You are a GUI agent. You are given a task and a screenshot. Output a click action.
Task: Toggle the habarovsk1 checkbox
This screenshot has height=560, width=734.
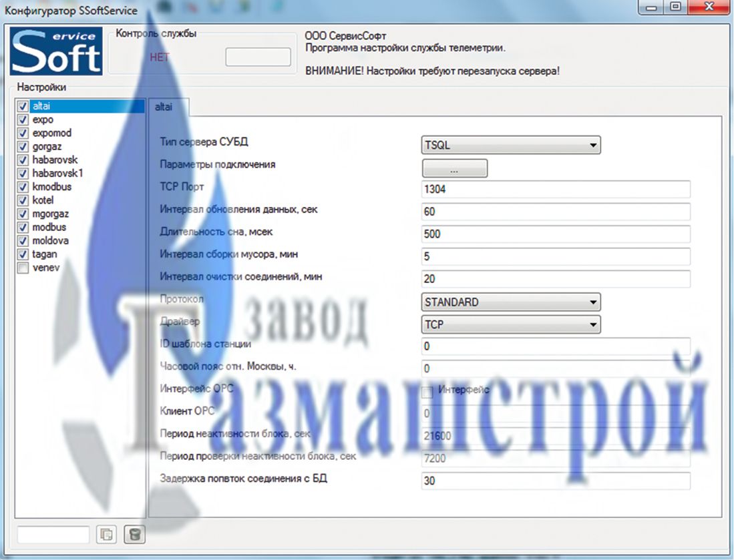tap(23, 174)
